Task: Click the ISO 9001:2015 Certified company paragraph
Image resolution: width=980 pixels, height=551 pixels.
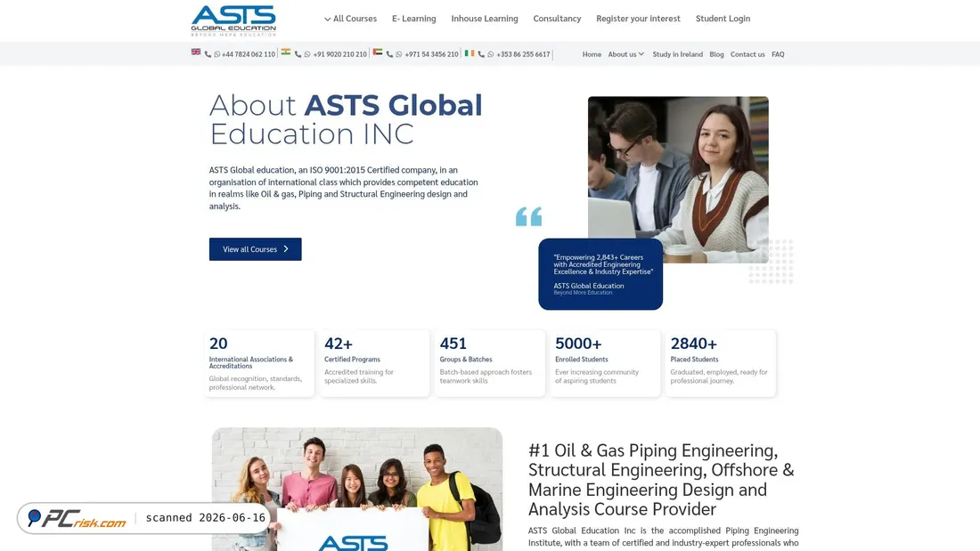Action: [x=343, y=188]
